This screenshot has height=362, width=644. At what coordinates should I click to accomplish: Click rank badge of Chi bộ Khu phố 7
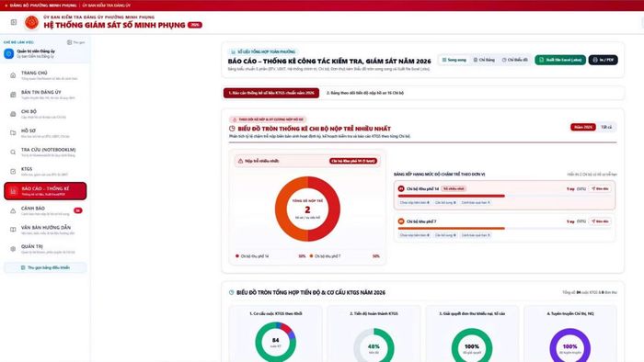point(401,221)
